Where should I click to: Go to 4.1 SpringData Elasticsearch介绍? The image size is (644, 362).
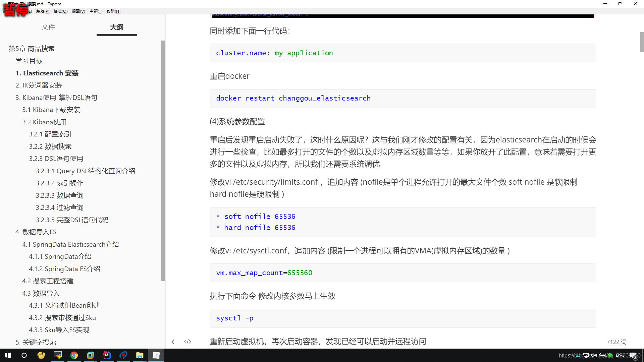pyautogui.click(x=70, y=244)
